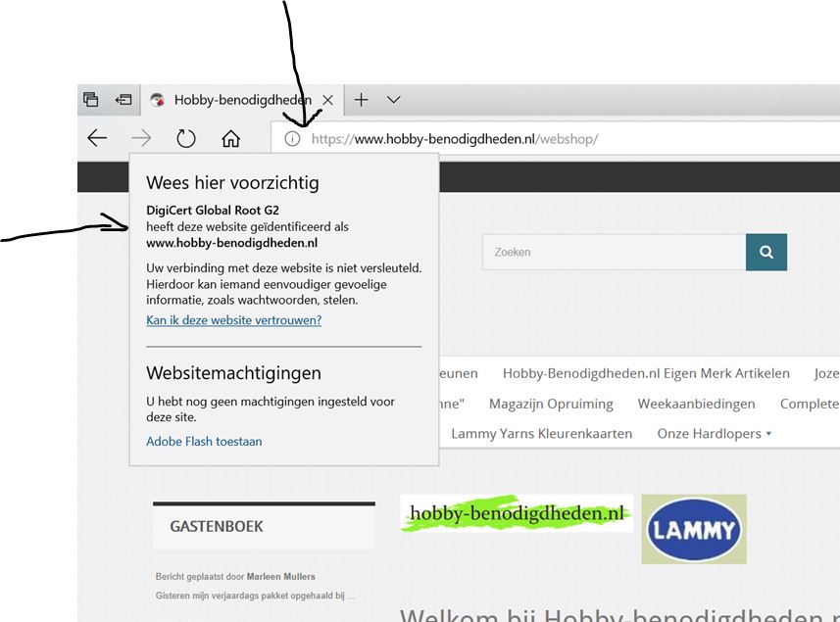Click the name Marleen Mullers
Viewport: 840px width, 622px height.
point(280,577)
